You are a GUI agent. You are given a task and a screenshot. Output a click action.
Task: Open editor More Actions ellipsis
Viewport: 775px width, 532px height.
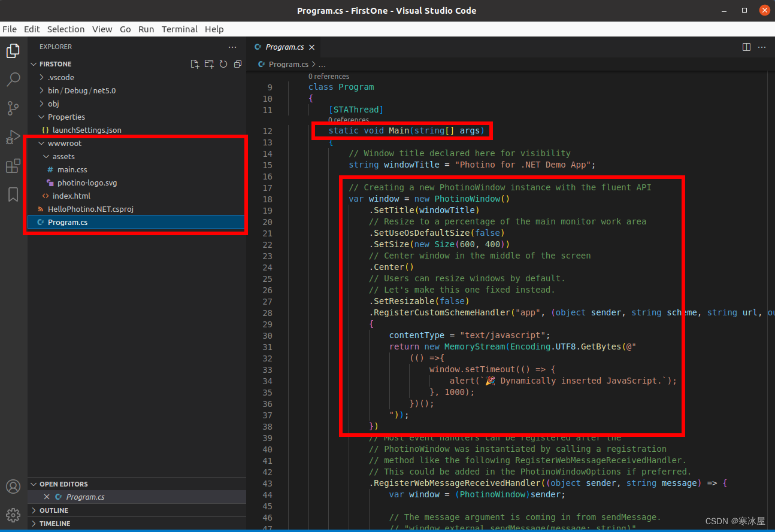pos(762,47)
